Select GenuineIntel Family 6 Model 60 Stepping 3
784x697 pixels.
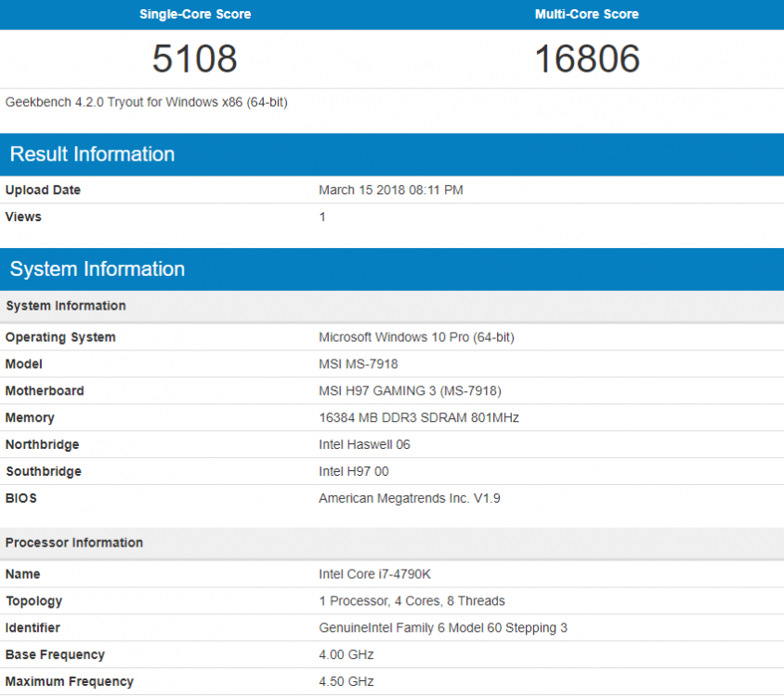pos(443,628)
